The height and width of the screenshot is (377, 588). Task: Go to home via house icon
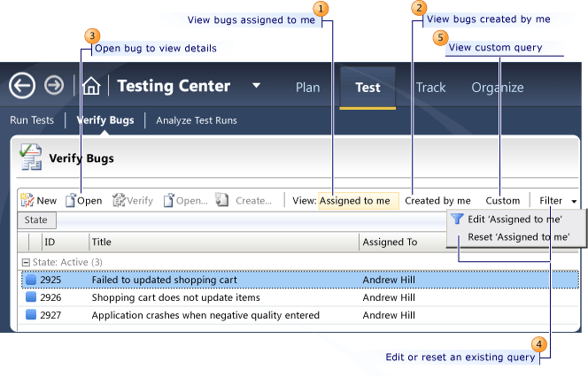(x=90, y=86)
